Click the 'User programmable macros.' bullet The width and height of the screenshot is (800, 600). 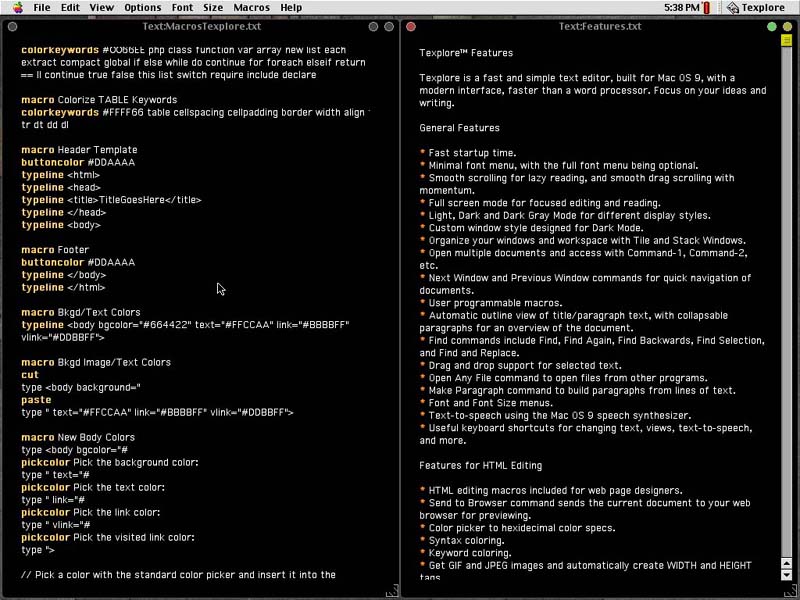click(x=491, y=303)
